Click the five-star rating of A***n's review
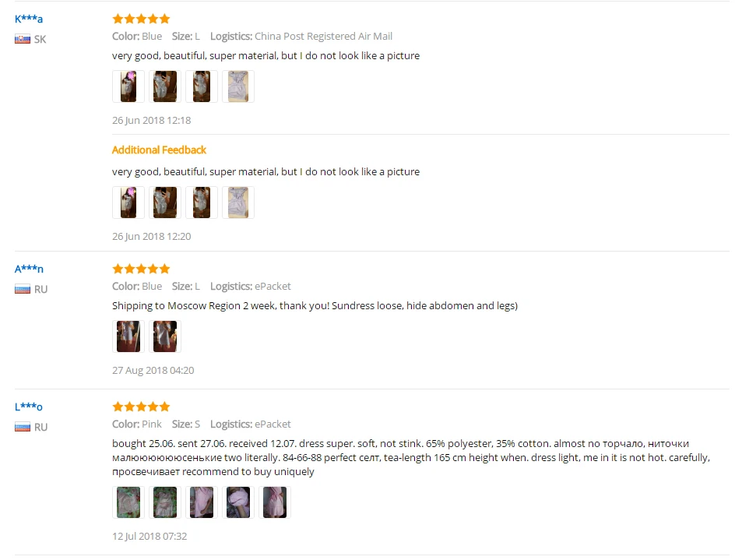 click(141, 269)
